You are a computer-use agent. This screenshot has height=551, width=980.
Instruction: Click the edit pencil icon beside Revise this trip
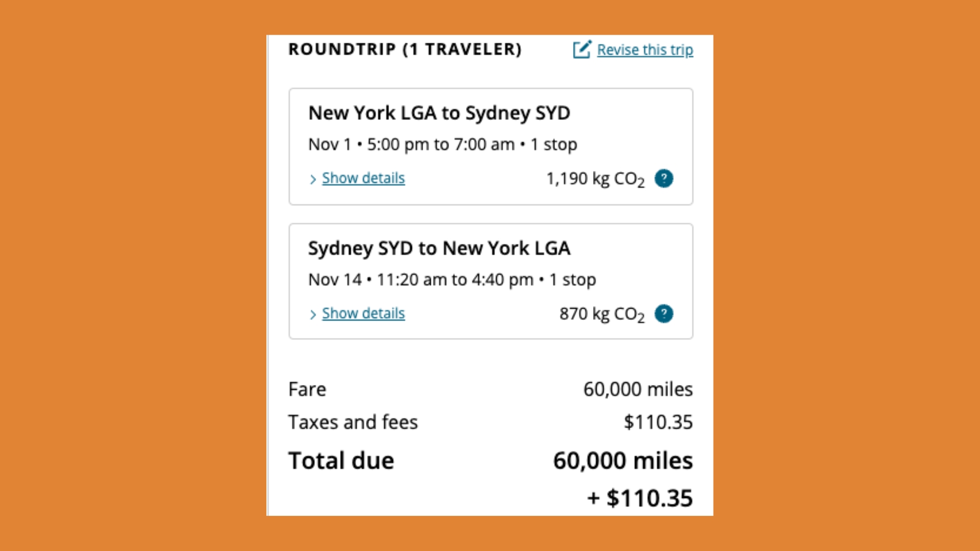[581, 49]
